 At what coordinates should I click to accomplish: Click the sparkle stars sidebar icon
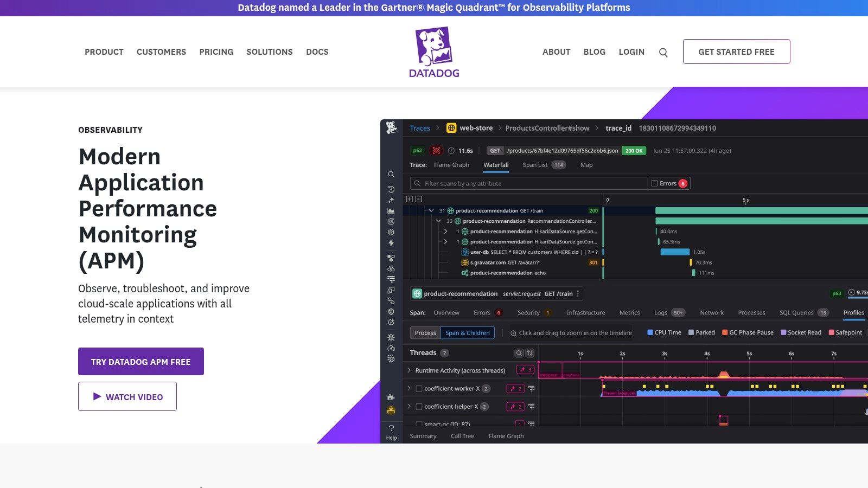(391, 200)
